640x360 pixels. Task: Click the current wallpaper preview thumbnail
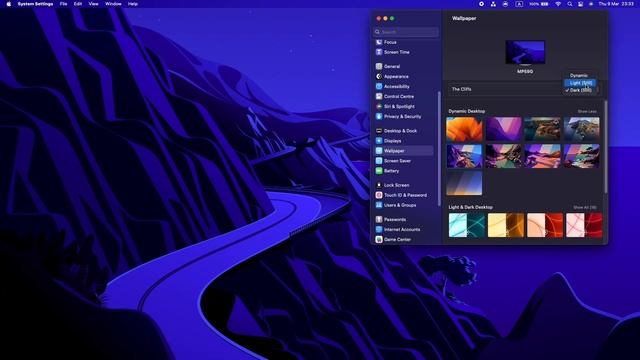pos(525,52)
